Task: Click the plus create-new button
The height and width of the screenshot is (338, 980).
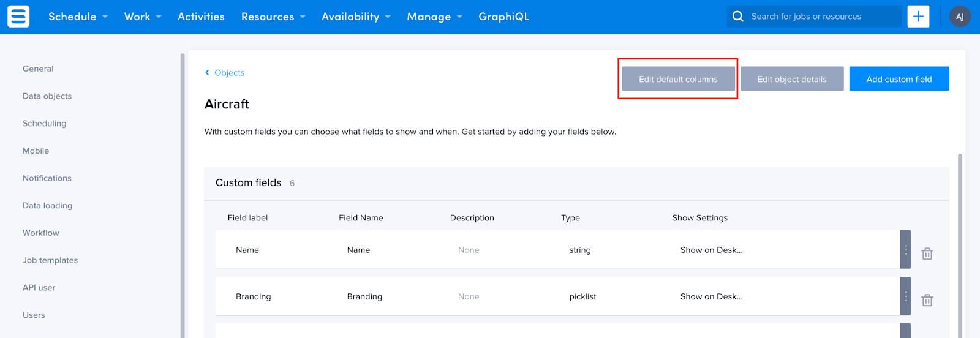Action: coord(918,17)
